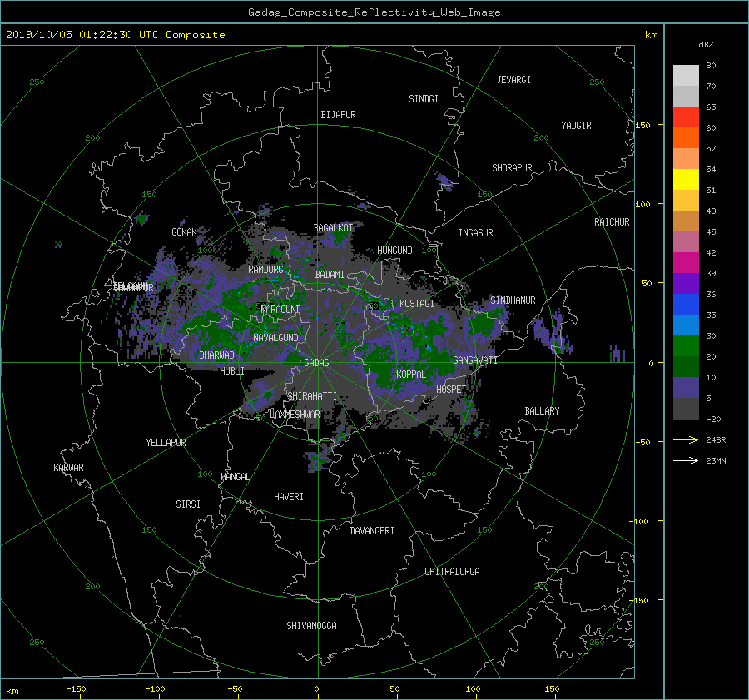Click the HUNGUND city label

click(394, 251)
